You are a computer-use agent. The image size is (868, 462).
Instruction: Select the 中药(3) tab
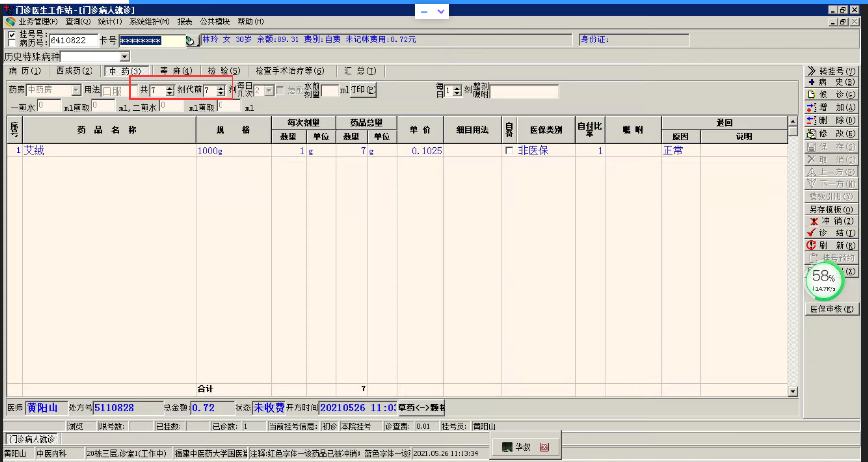(125, 71)
